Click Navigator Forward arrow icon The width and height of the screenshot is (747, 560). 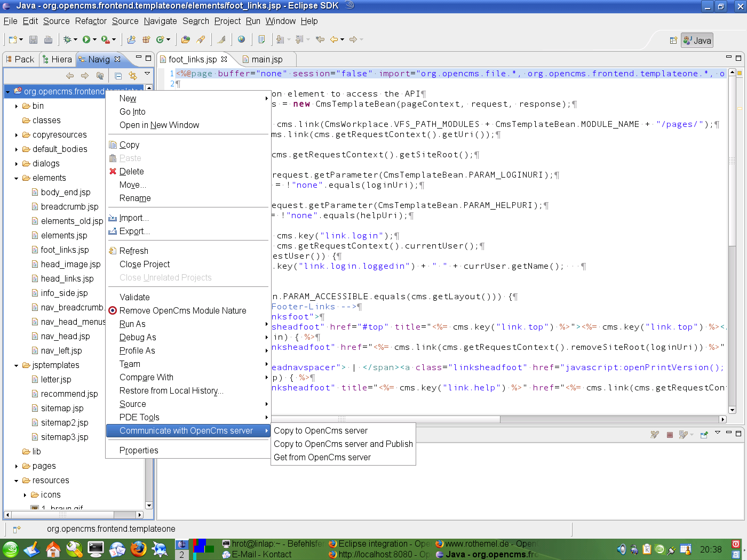pos(85,76)
